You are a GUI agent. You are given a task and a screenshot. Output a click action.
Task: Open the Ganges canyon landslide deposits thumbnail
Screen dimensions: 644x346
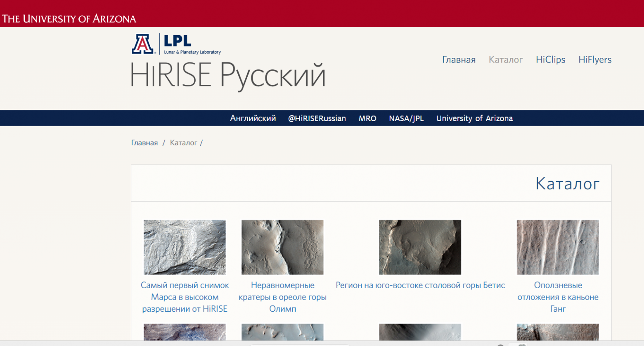pyautogui.click(x=558, y=247)
